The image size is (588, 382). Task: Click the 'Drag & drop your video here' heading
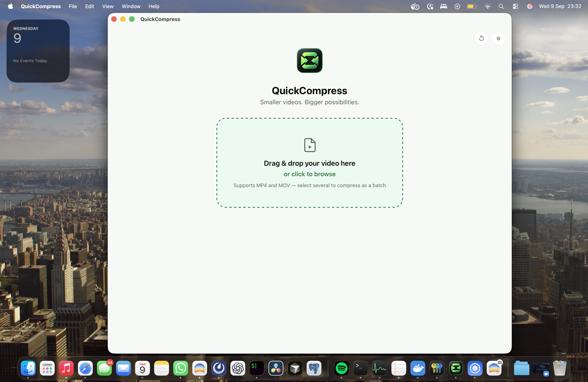coord(309,163)
